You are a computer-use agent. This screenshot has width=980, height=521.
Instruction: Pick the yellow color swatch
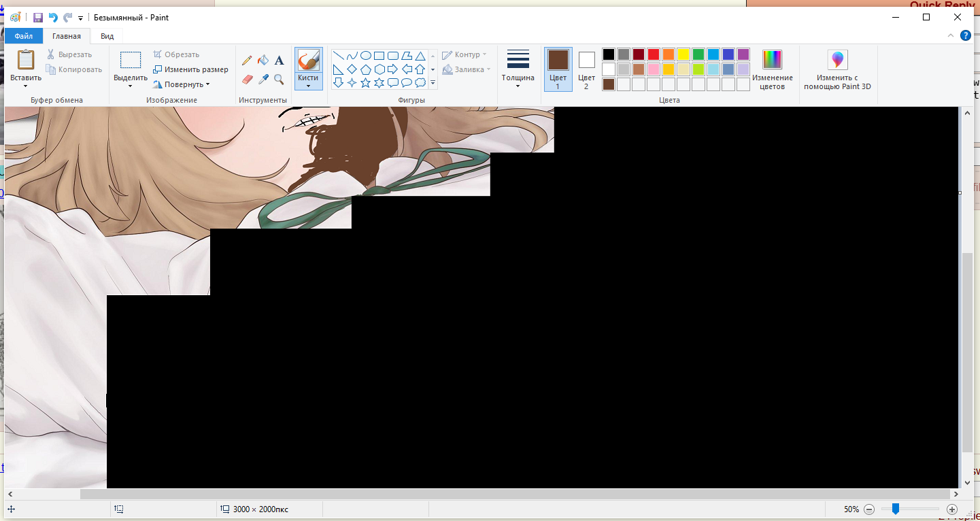pyautogui.click(x=683, y=54)
